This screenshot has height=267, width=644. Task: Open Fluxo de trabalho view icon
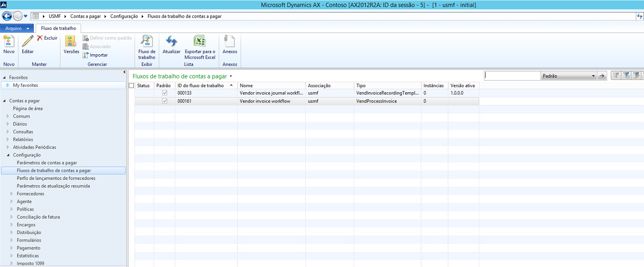(147, 41)
